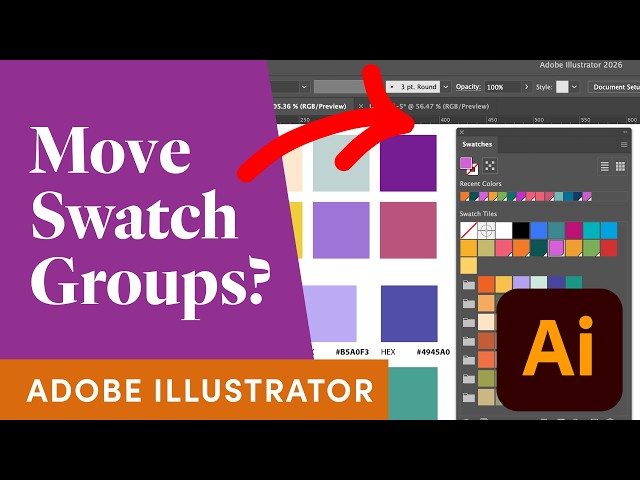Collapse the Swatches panel using the double-arrow
640x480 pixels.
pyautogui.click(x=624, y=132)
